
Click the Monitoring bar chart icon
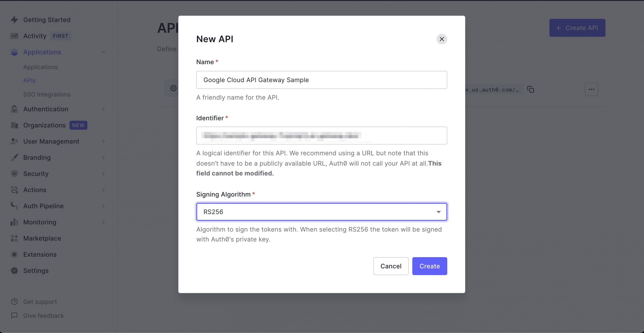pos(14,222)
